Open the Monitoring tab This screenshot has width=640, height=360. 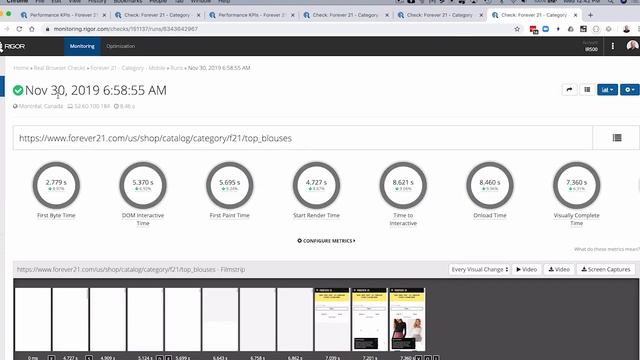(82, 46)
